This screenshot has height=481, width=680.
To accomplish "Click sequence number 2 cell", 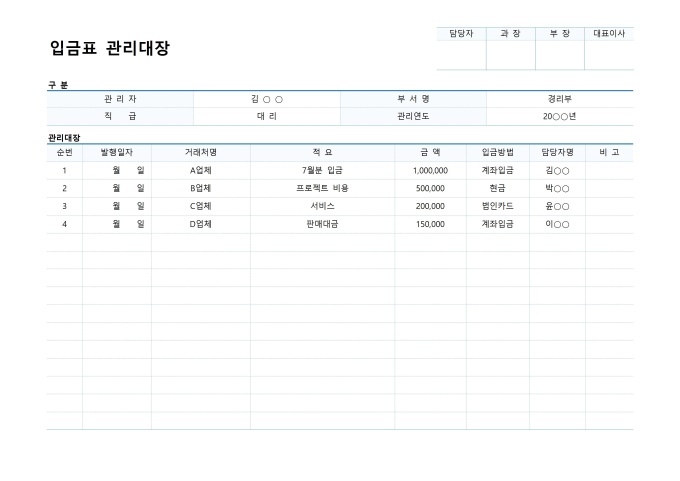I will [x=65, y=188].
